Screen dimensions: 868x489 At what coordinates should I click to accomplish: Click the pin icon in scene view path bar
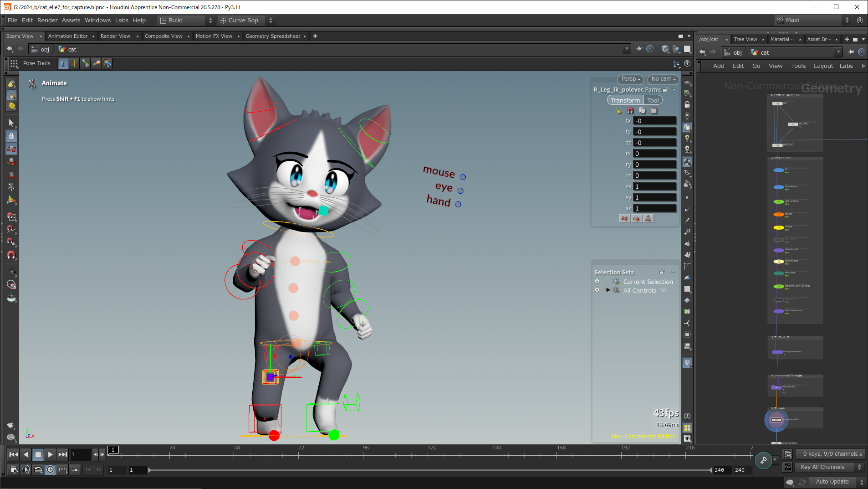tap(639, 49)
